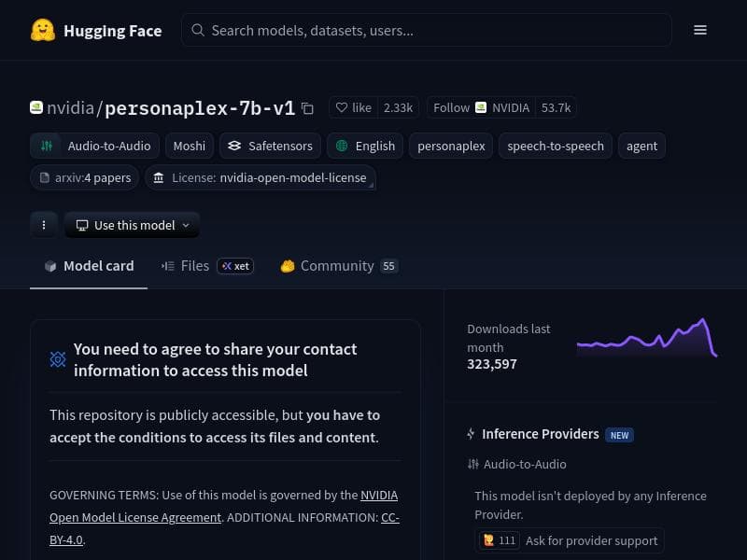
Task: Click the Community tab hand emoji icon
Action: pyautogui.click(x=288, y=266)
